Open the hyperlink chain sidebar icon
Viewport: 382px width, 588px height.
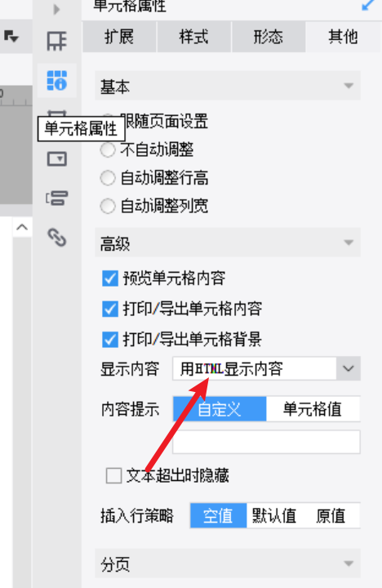pos(56,238)
